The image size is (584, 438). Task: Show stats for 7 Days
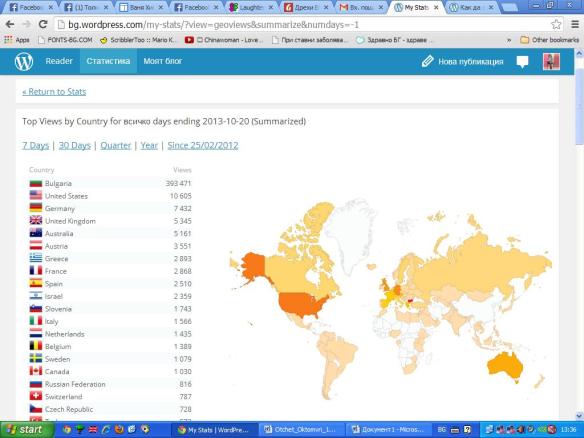click(35, 145)
